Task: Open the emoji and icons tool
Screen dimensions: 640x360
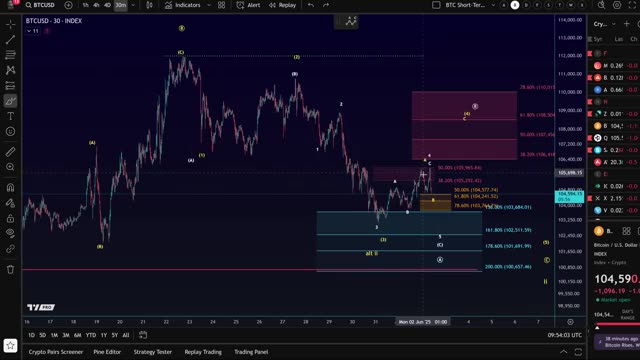Action: pyautogui.click(x=11, y=131)
